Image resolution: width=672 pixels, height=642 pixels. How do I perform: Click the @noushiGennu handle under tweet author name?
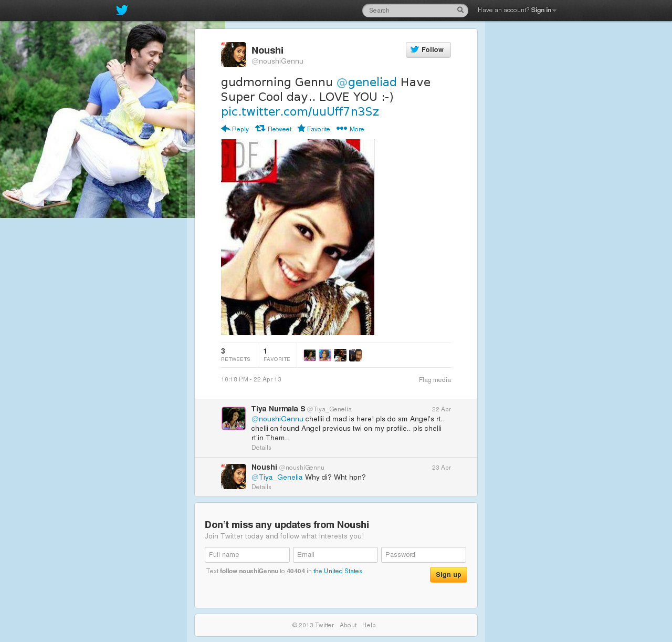(x=277, y=61)
